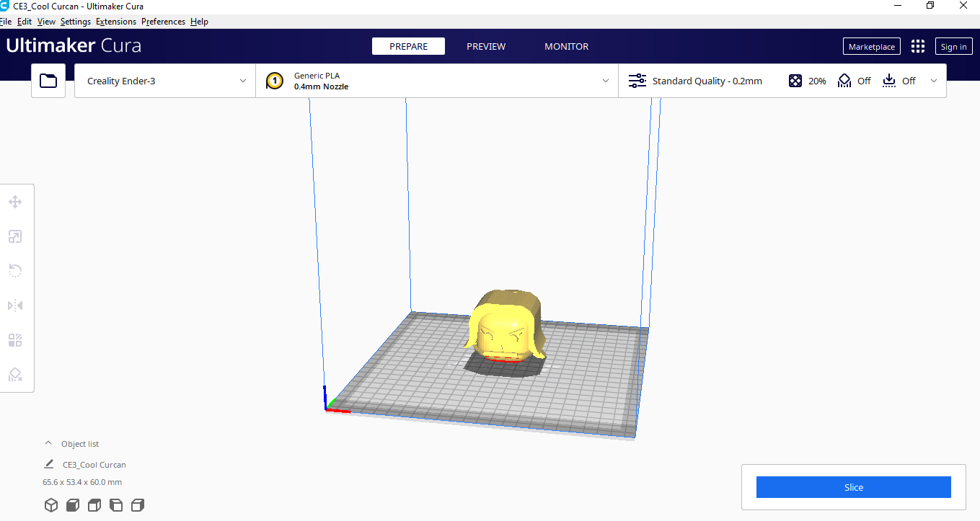Select the Per Model Settings tool
This screenshot has width=980, height=521.
pyautogui.click(x=15, y=340)
